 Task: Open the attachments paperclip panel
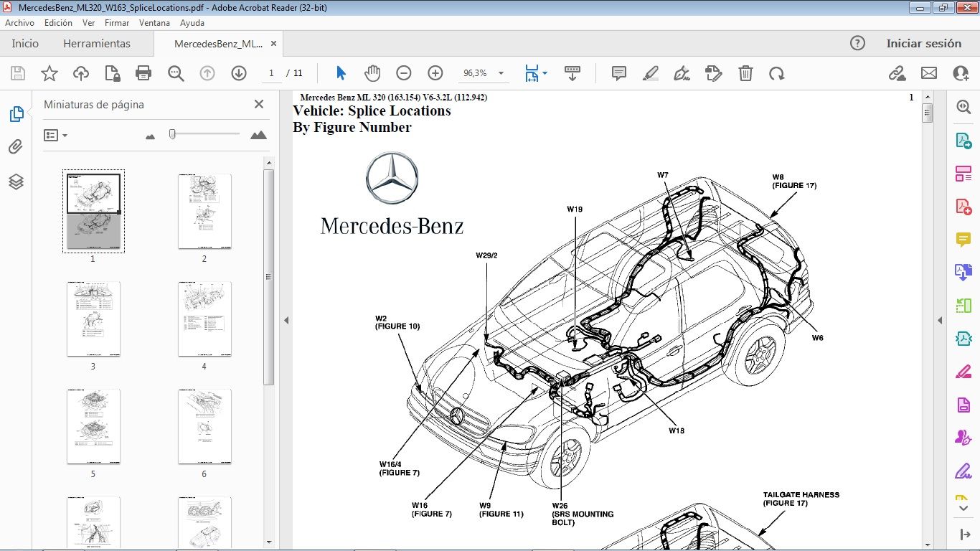pos(16,147)
